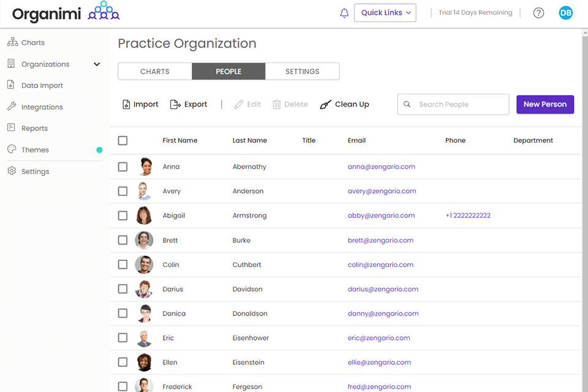Select the PEOPLE tab
This screenshot has width=588, height=392.
click(x=228, y=71)
